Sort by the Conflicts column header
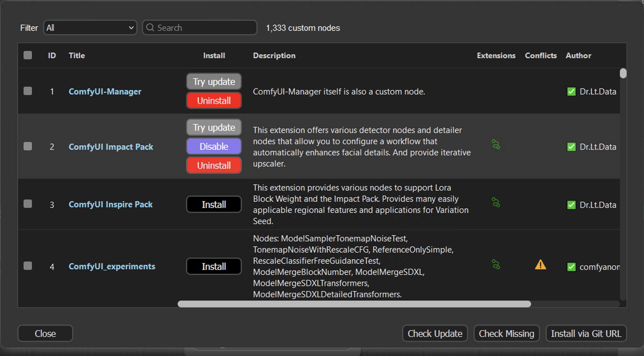The width and height of the screenshot is (644, 356). (541, 55)
